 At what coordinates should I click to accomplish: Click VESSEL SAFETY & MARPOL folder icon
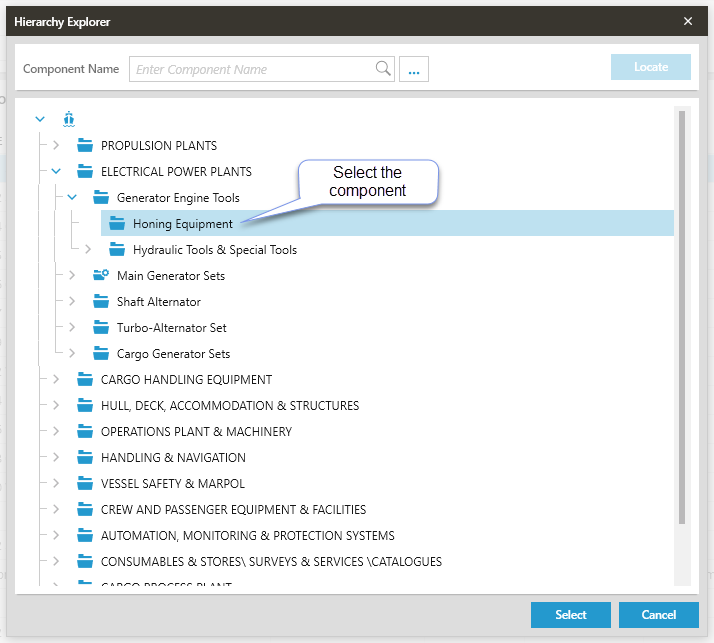point(85,483)
